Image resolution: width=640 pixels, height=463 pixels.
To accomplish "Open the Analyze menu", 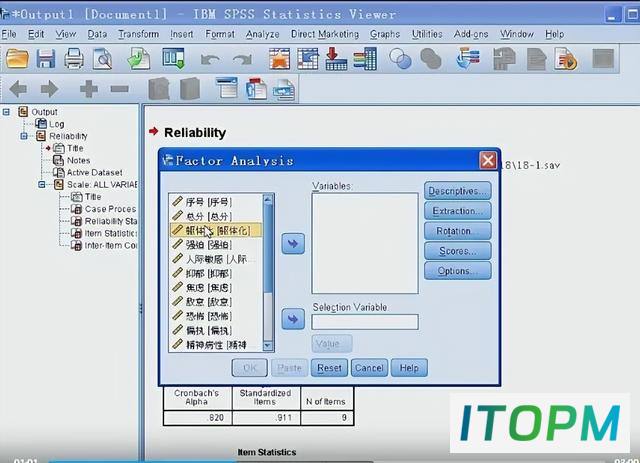I will click(262, 34).
